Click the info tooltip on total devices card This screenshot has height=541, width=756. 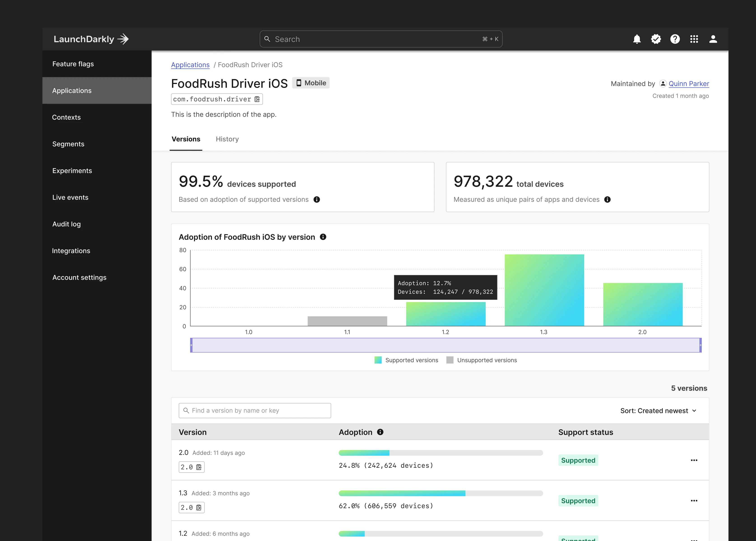(x=608, y=200)
